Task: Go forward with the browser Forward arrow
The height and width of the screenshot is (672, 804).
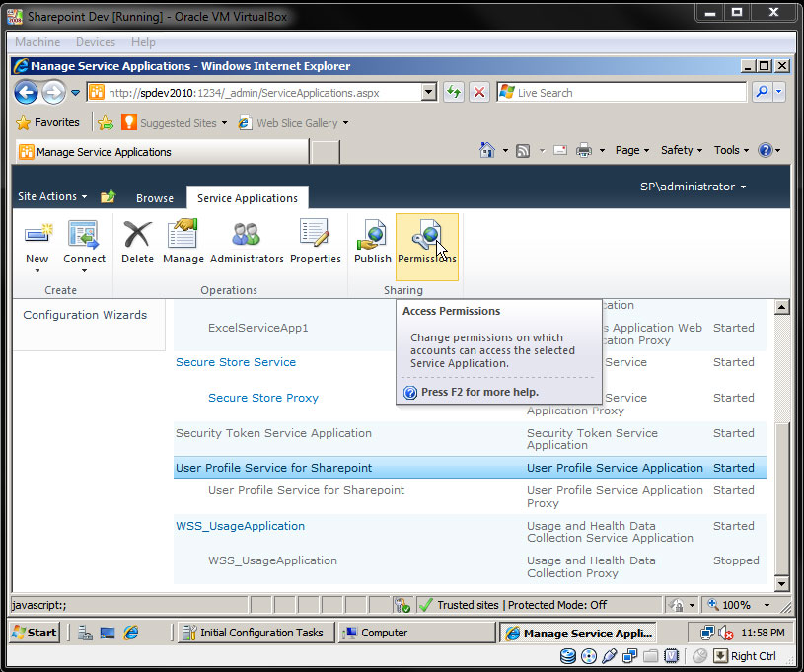Action: tap(54, 93)
